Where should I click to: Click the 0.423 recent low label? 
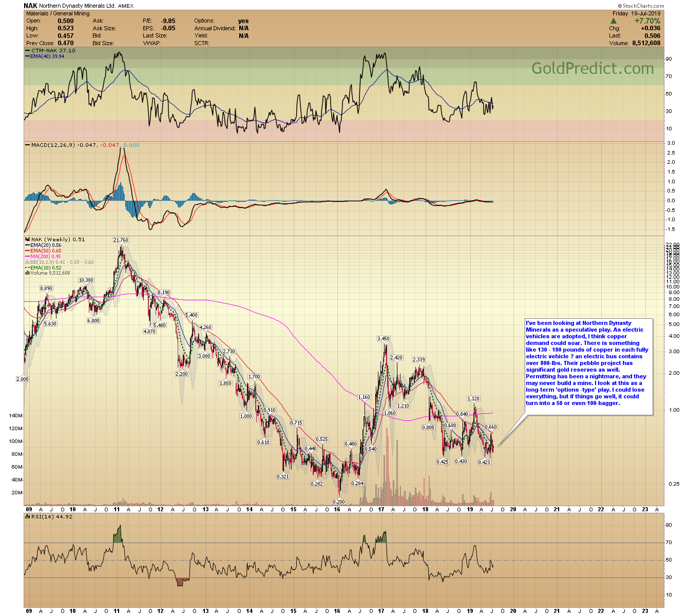point(484,463)
